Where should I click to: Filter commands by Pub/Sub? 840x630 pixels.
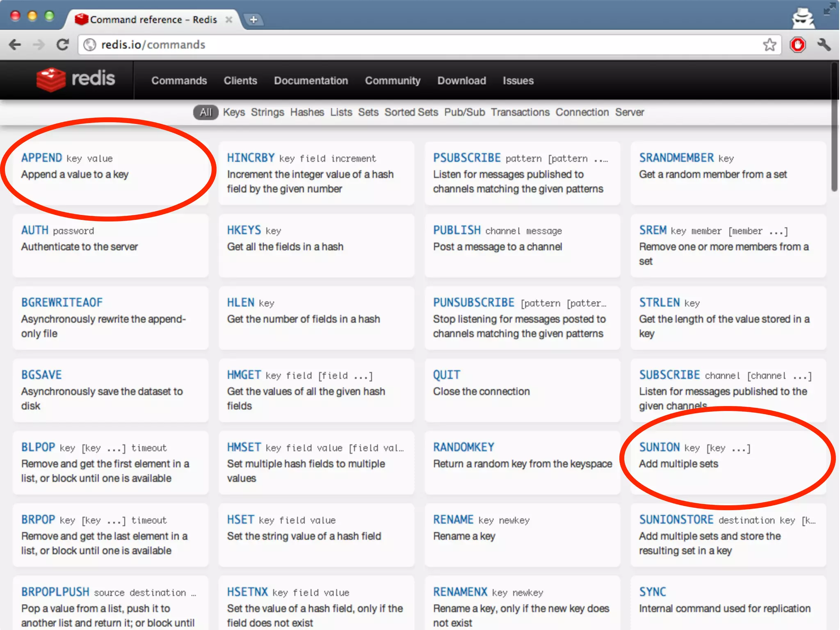pyautogui.click(x=464, y=112)
